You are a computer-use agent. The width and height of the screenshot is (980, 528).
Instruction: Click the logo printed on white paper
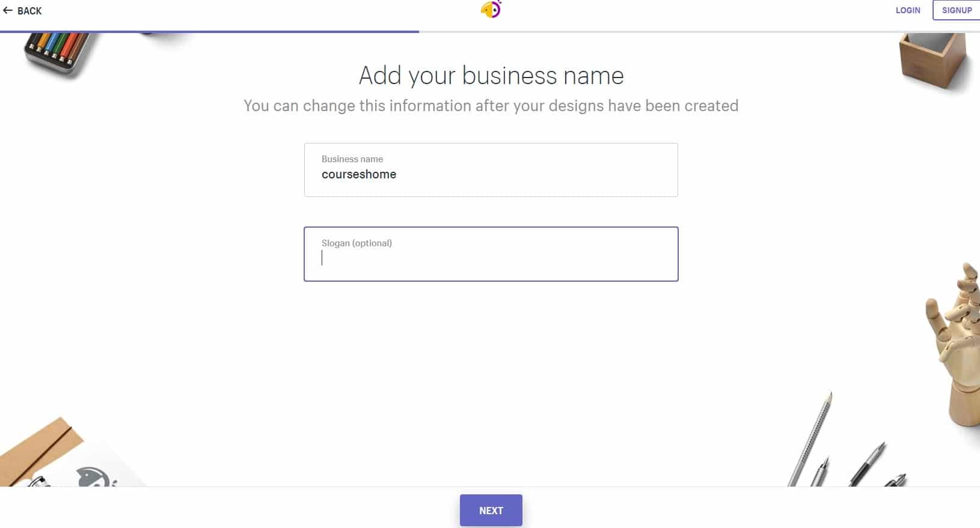point(96,478)
